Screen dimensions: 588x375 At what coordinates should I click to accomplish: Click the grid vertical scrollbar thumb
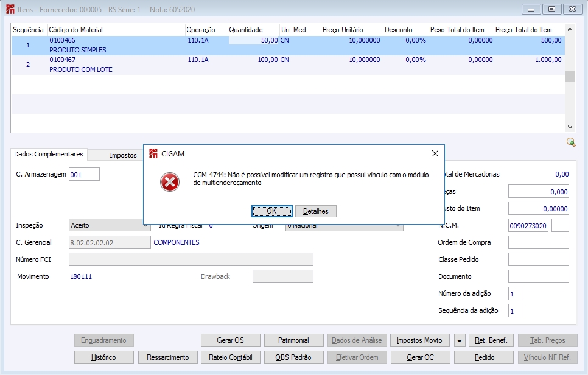[570, 76]
